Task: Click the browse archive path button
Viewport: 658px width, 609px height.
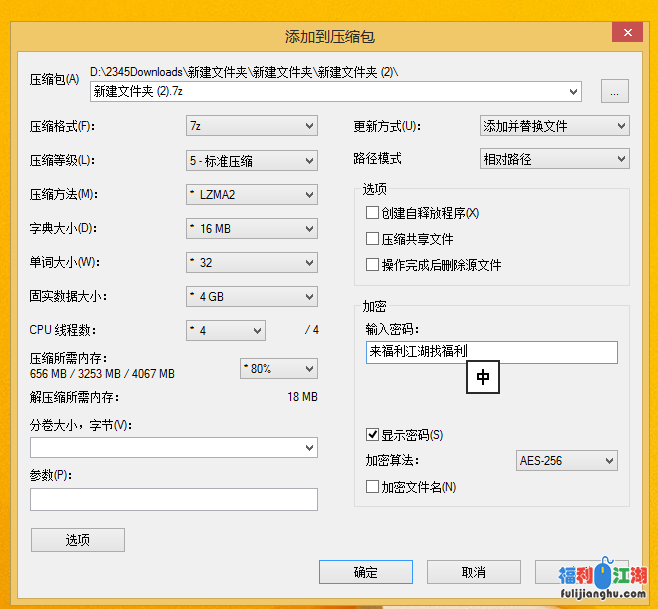Action: click(614, 92)
